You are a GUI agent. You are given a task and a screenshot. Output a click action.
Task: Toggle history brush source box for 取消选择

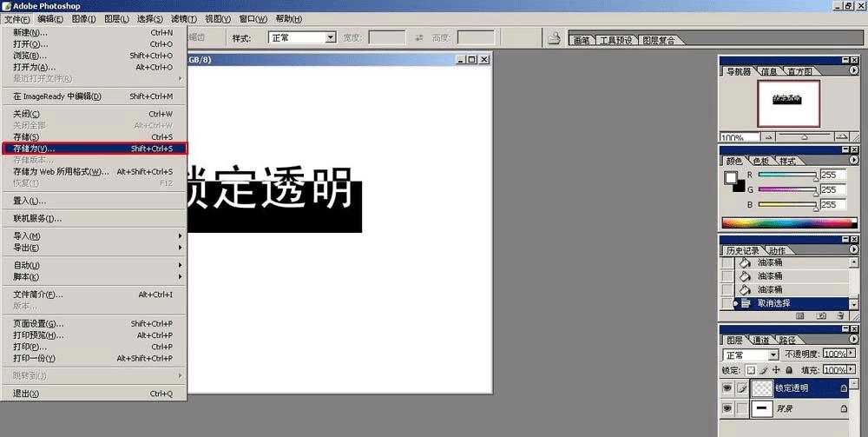(x=727, y=303)
